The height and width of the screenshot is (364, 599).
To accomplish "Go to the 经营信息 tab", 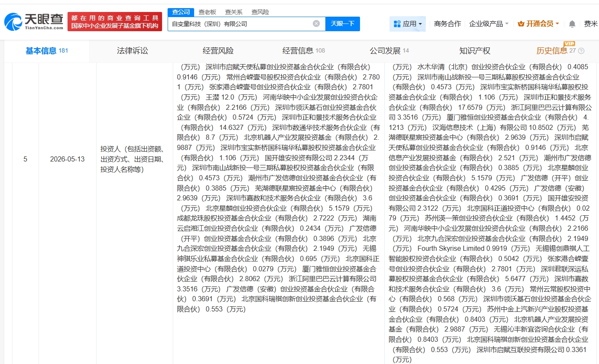I will click(x=304, y=51).
